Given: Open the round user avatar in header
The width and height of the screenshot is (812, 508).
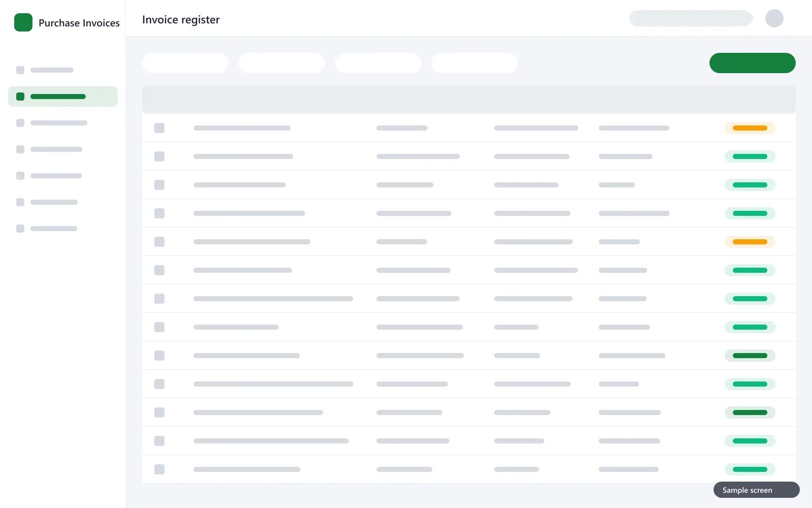Looking at the screenshot, I should [x=774, y=18].
